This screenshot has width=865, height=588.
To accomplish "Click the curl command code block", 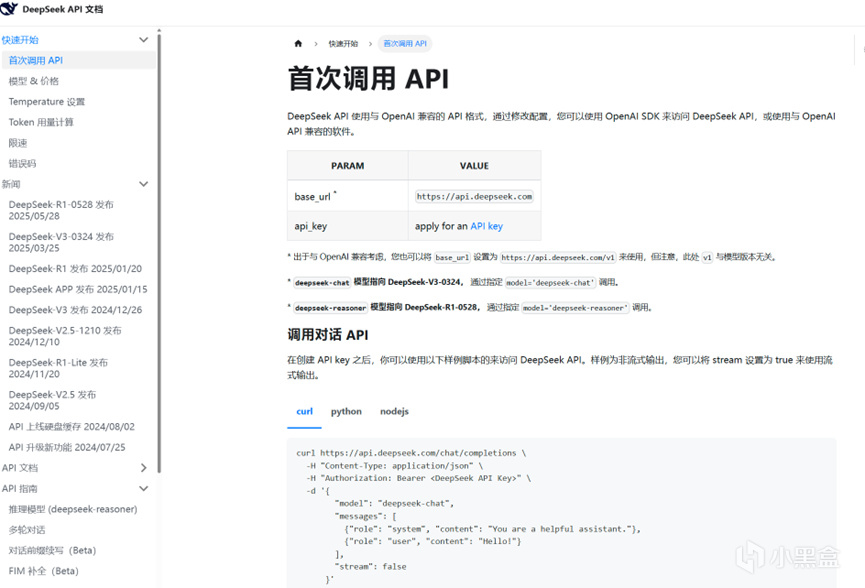I will pyautogui.click(x=562, y=513).
